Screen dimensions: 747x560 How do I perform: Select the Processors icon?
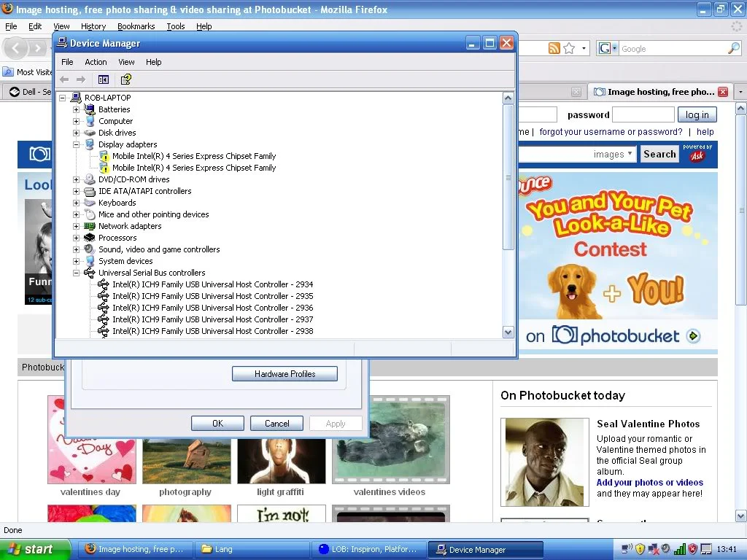90,238
